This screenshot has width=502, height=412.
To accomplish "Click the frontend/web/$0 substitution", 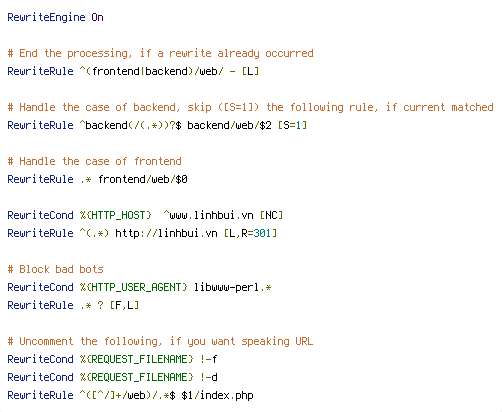I will (143, 179).
